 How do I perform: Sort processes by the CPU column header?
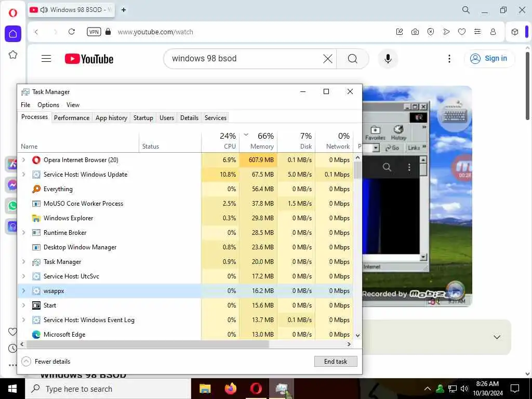(x=220, y=141)
